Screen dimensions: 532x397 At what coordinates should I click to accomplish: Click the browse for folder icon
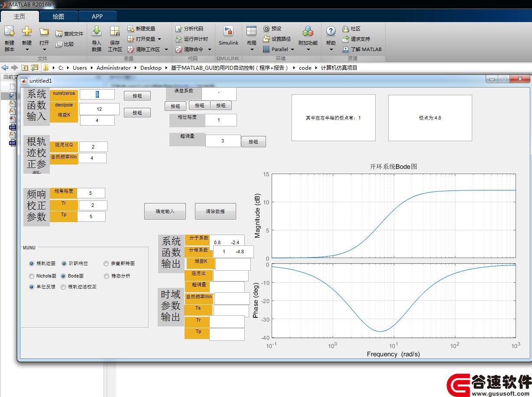(34, 68)
